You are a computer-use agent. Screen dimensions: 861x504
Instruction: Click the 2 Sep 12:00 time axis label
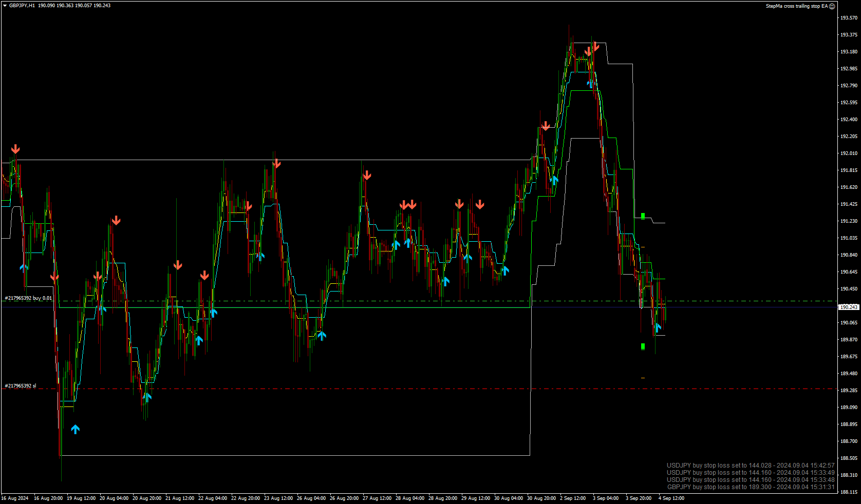pos(572,498)
